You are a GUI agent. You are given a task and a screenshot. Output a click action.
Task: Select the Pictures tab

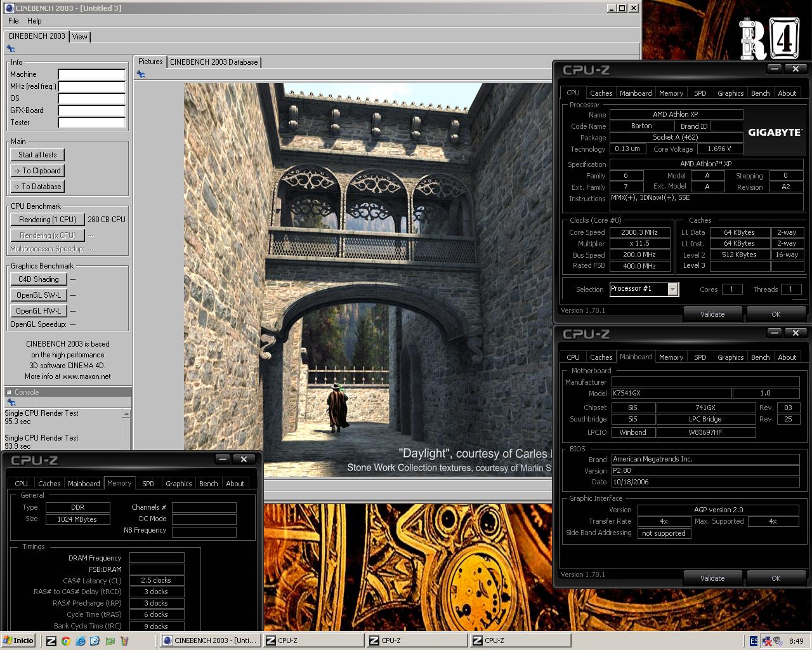[150, 62]
